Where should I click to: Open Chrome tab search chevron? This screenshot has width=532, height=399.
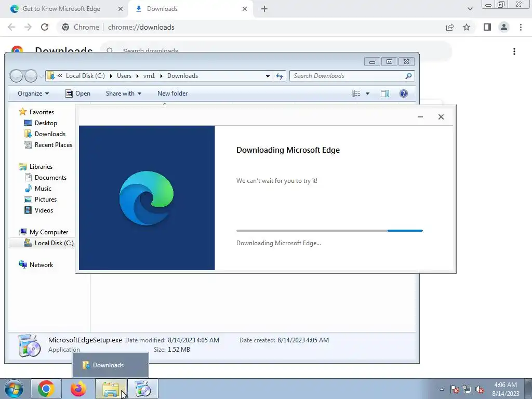470,9
